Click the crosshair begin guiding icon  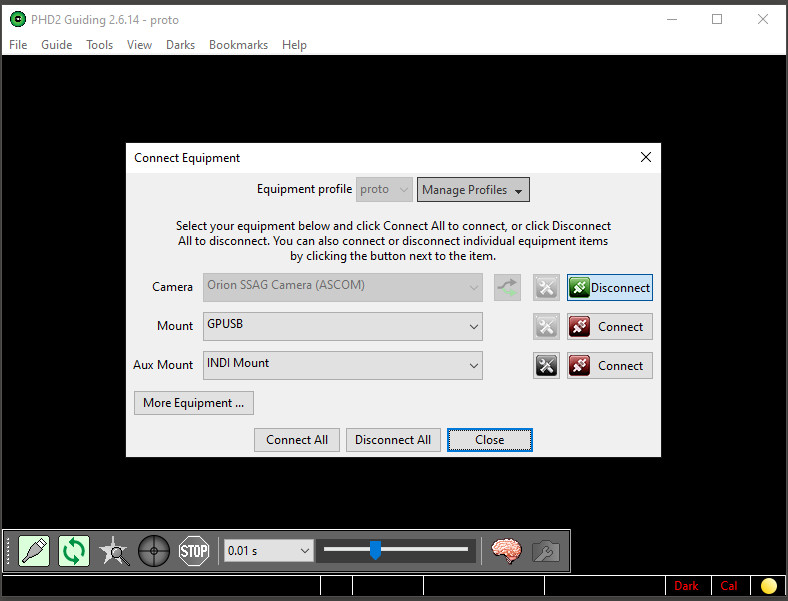coord(154,551)
